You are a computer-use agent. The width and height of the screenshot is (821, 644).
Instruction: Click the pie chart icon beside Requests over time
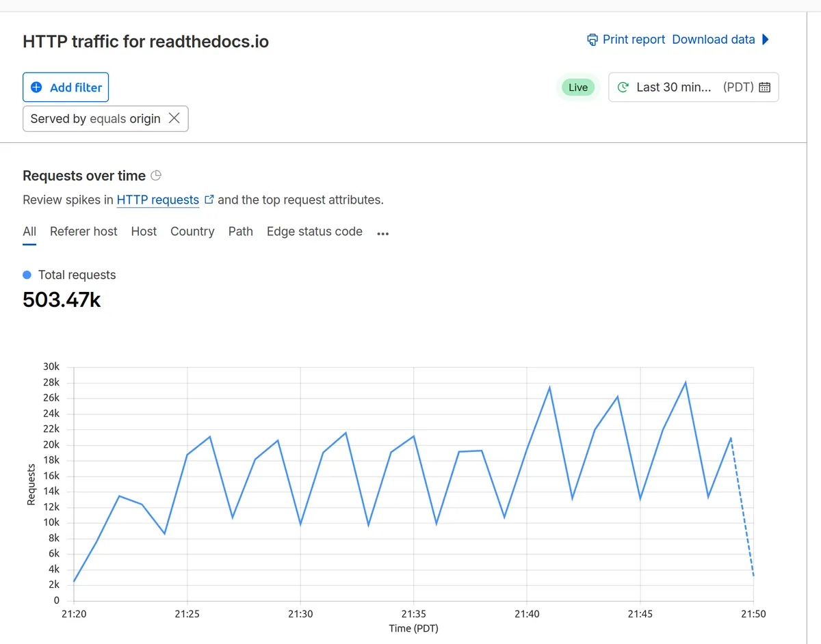(156, 176)
